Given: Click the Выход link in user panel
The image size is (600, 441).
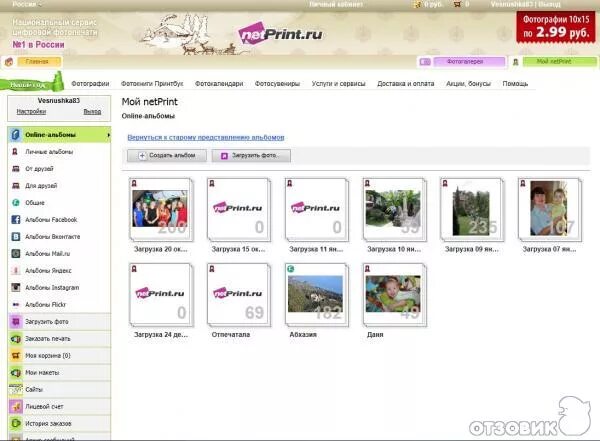Looking at the screenshot, I should (x=92, y=111).
